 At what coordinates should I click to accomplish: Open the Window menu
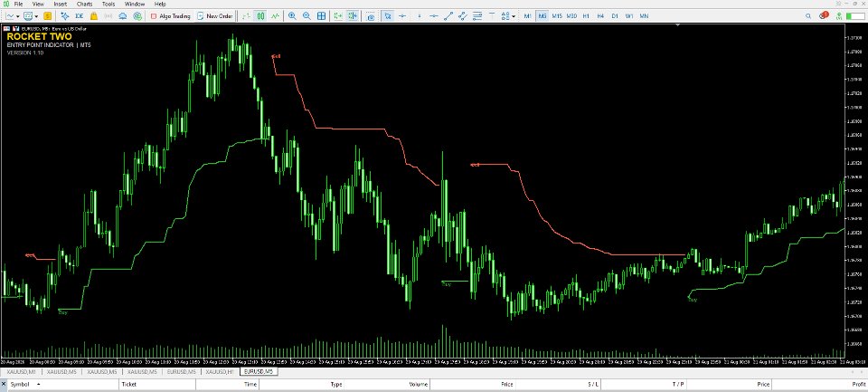(x=135, y=4)
